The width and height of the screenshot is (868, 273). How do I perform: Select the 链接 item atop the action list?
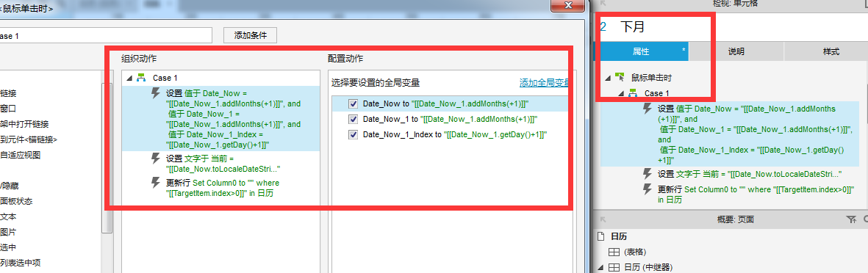(x=8, y=93)
